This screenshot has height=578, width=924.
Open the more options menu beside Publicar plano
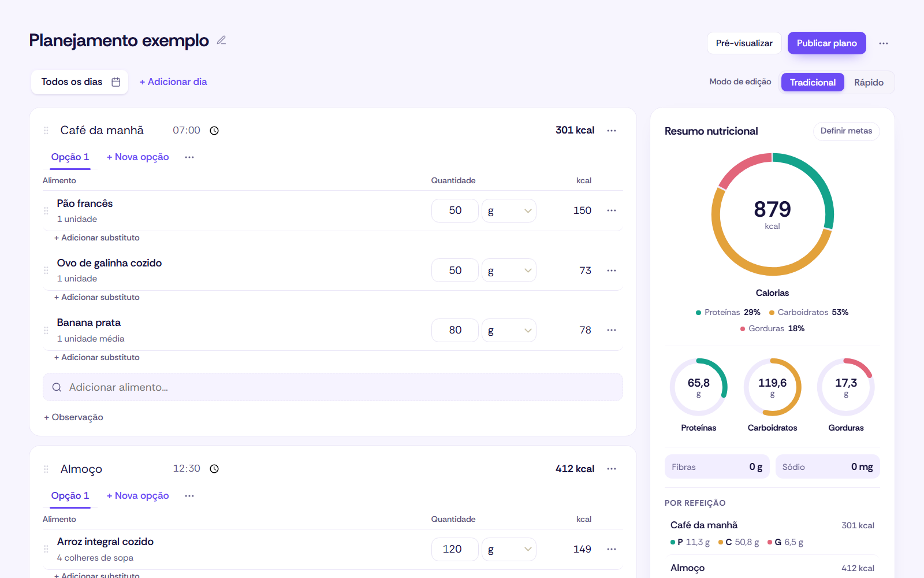(884, 43)
